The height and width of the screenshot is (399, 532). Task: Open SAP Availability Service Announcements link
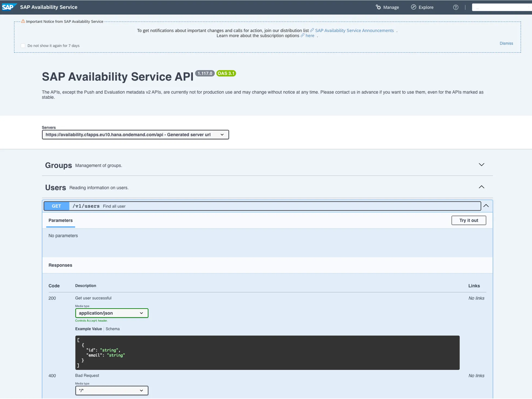point(354,30)
